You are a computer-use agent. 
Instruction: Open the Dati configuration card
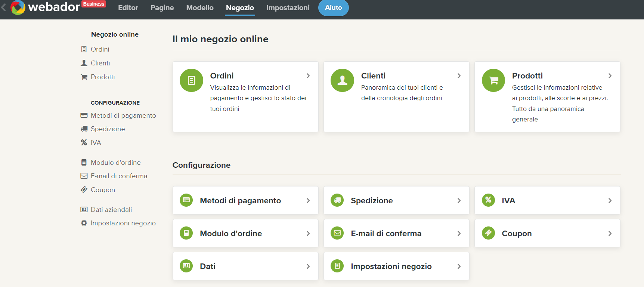[245, 266]
